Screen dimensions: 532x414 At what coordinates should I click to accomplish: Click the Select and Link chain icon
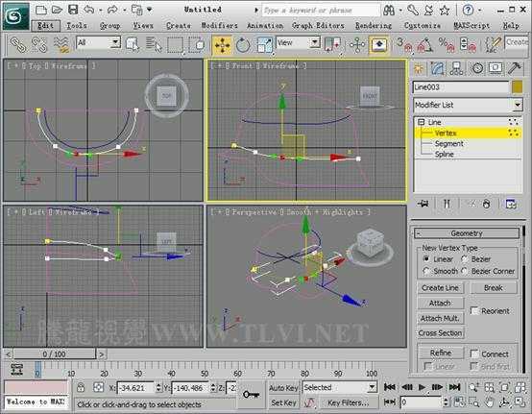(x=18, y=45)
